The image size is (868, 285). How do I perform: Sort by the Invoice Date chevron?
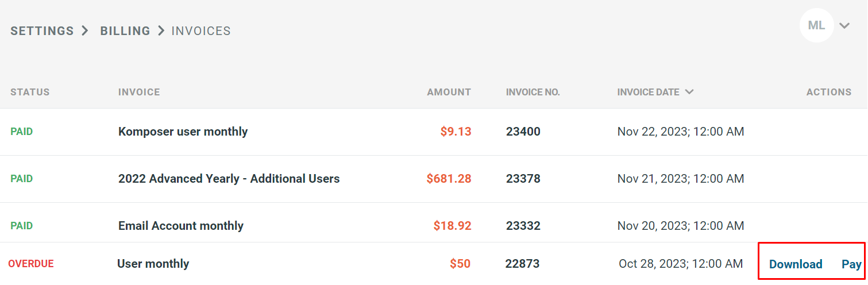(x=689, y=92)
